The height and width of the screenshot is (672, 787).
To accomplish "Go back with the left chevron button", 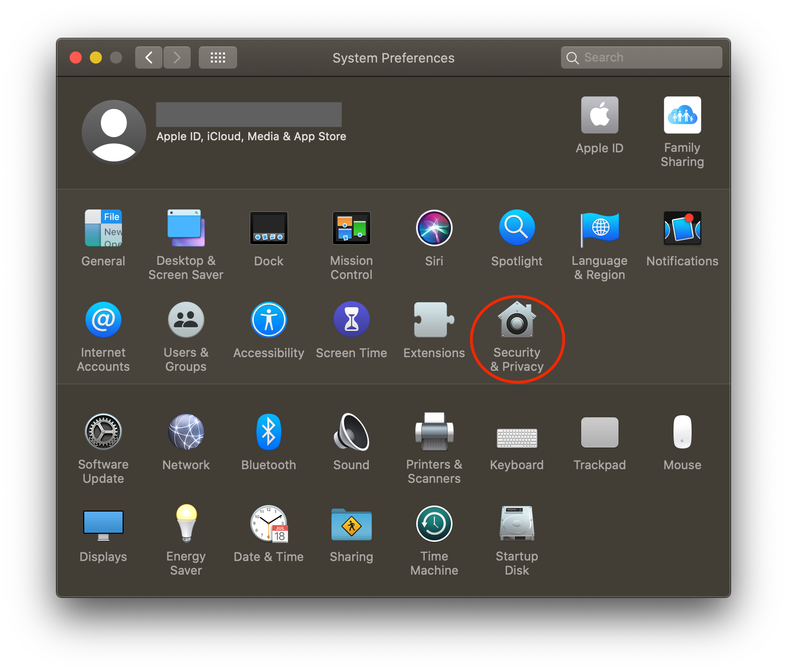I will pos(149,58).
